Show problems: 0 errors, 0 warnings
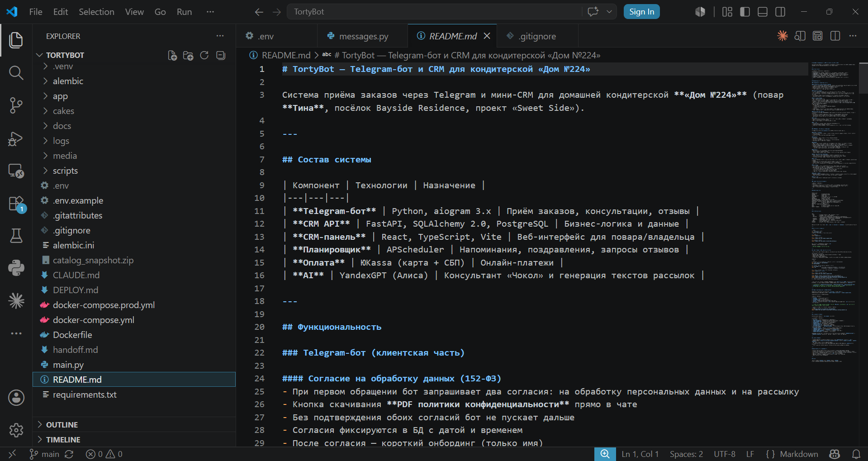868x461 pixels. 104,454
